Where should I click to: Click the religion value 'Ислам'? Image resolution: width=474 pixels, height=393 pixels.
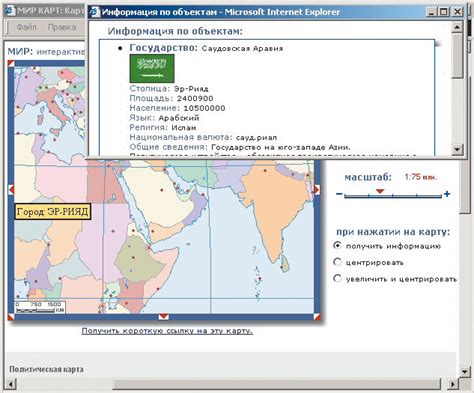point(184,128)
